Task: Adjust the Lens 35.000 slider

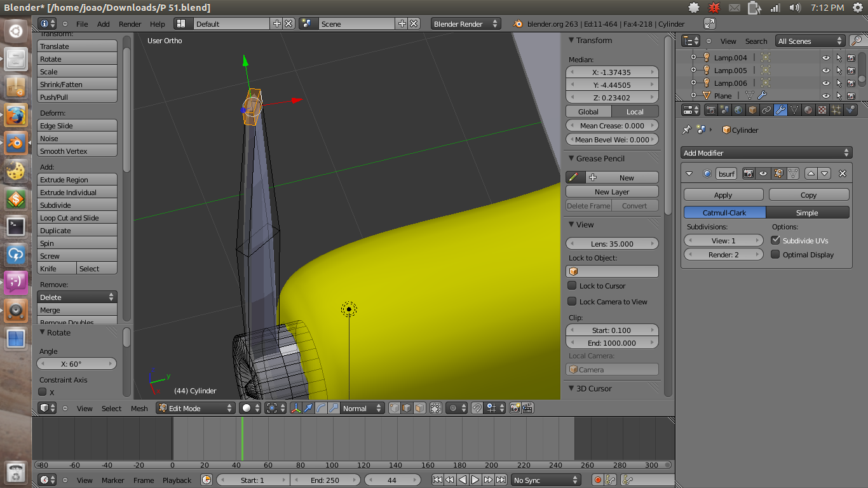Action: (611, 243)
